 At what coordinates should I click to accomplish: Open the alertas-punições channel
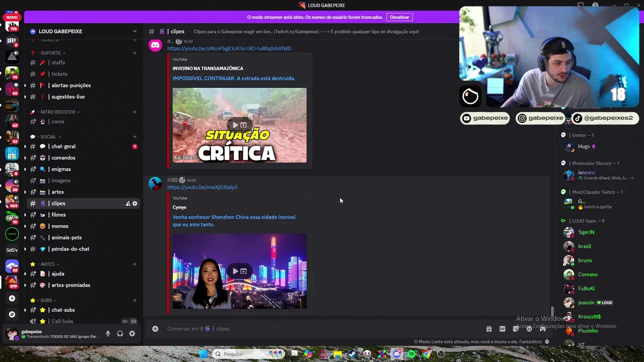[83, 85]
